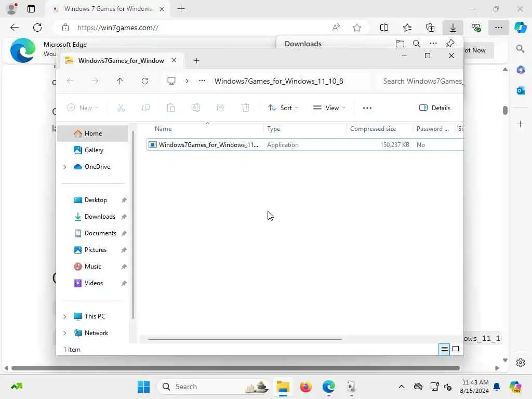Switch to details list view in status bar
This screenshot has height=399, width=532.
(444, 349)
